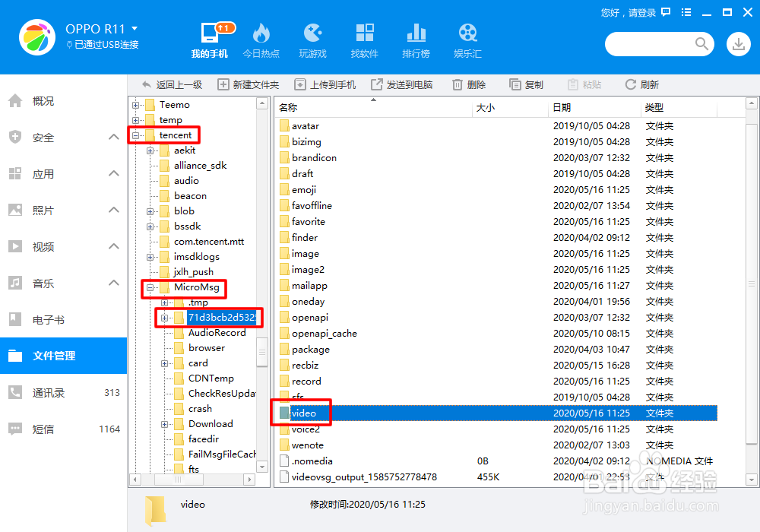Click the 复制 copy button
The width and height of the screenshot is (760, 532).
pyautogui.click(x=527, y=85)
